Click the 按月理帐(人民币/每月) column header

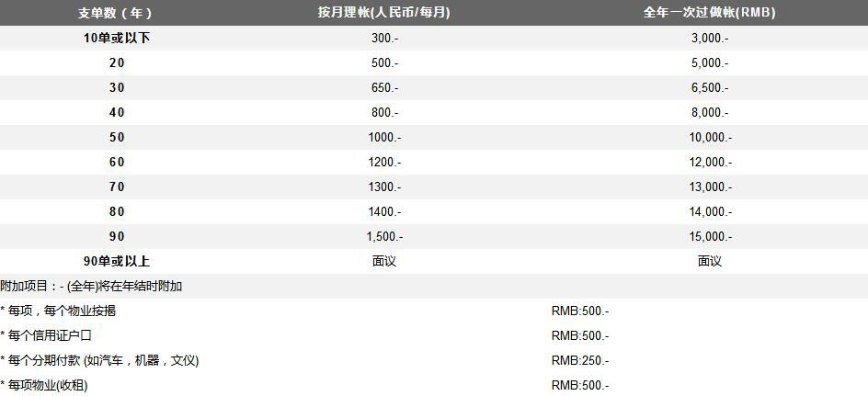click(x=384, y=13)
